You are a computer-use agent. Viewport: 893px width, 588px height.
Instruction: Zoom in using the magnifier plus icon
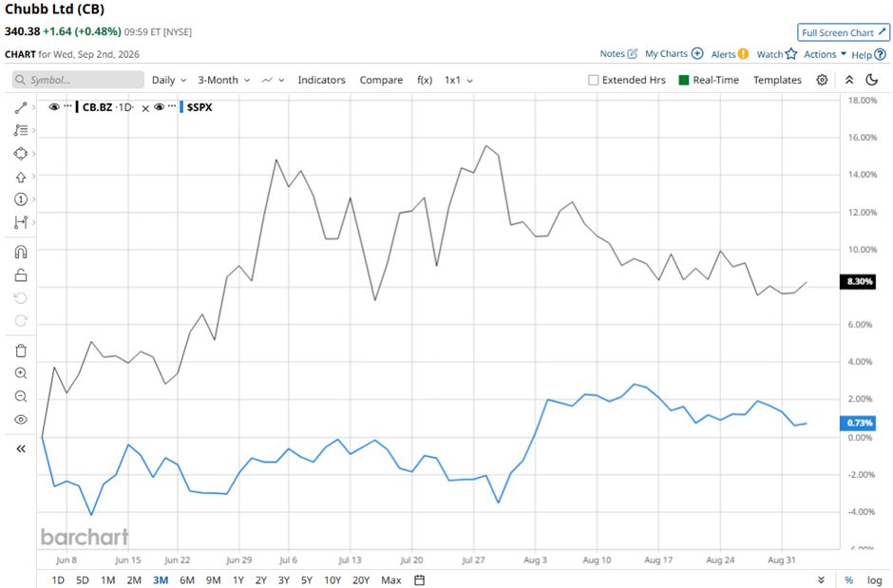[21, 373]
